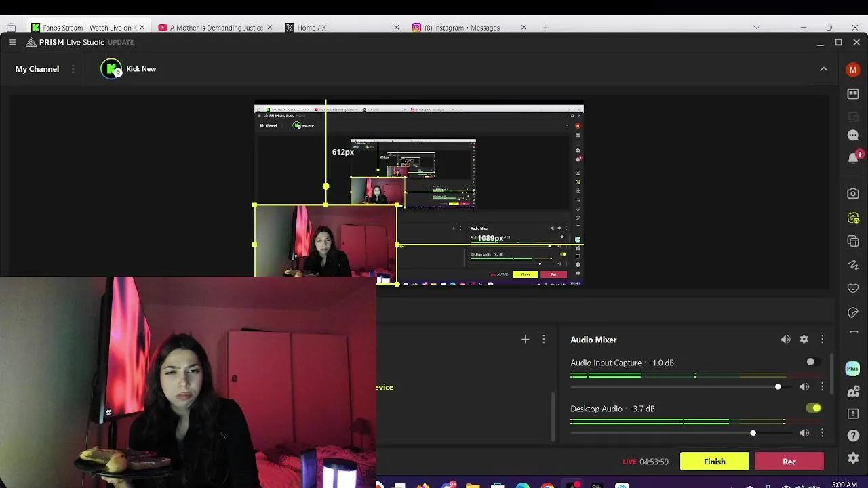Click the Audio Mixer scrollbar
Image resolution: width=868 pixels, height=488 pixels.
832,373
